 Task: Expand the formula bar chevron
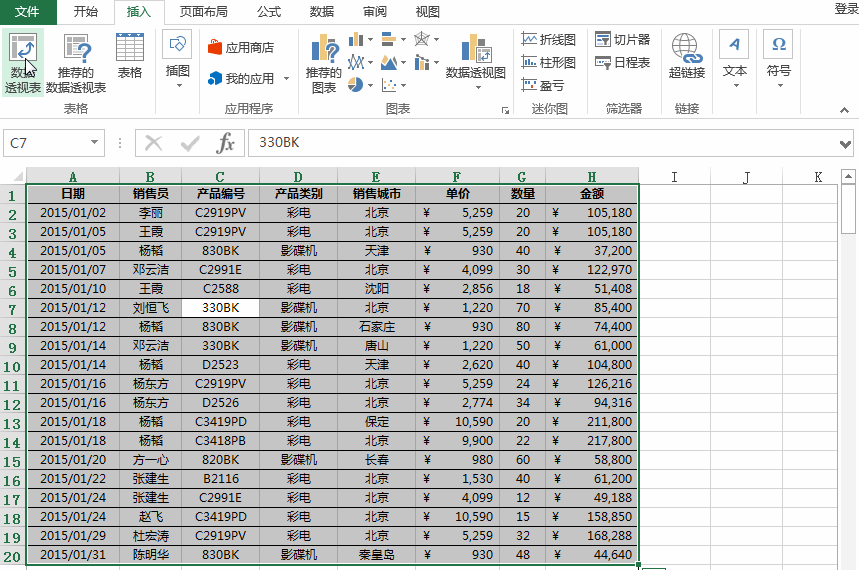pos(845,144)
